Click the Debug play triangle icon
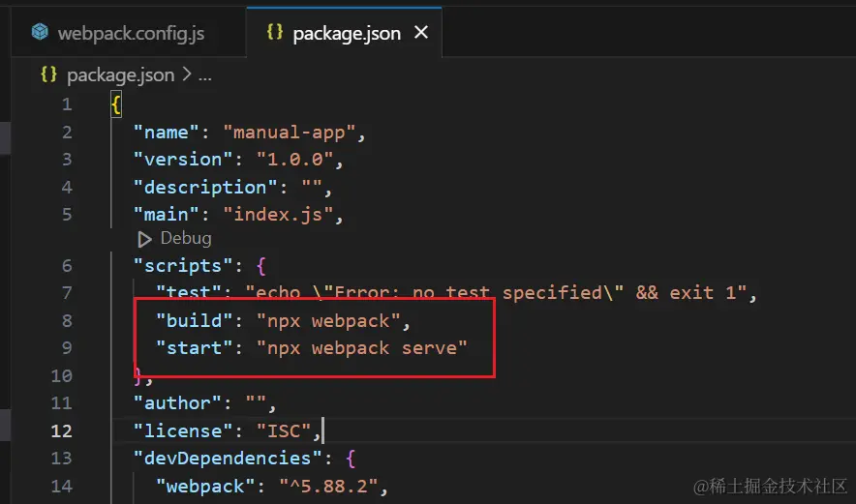 144,239
